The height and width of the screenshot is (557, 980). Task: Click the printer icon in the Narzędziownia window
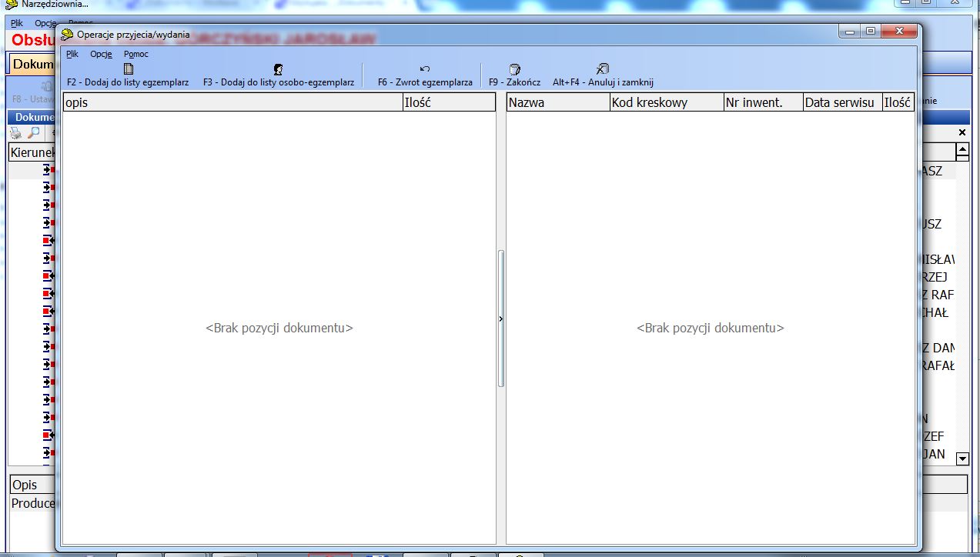[x=15, y=133]
